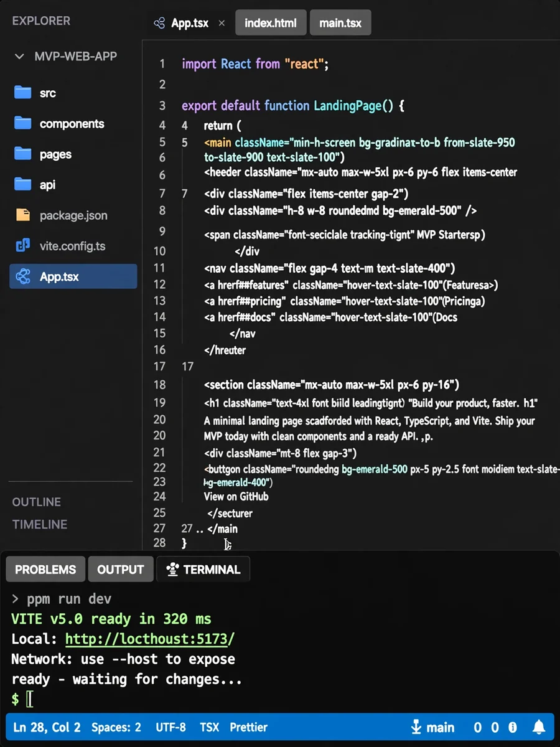Click the closing </main tag on line 27
This screenshot has height=747, width=560.
tap(223, 529)
